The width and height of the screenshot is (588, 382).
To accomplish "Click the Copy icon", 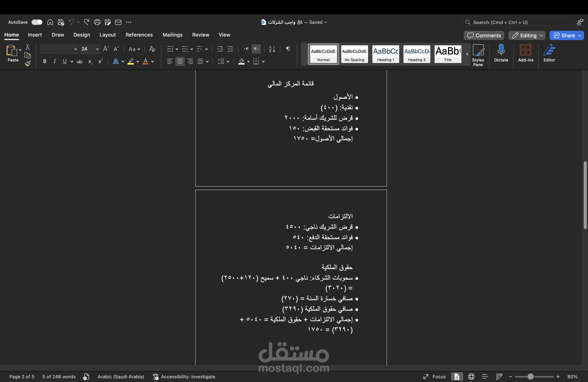I will 28,55.
